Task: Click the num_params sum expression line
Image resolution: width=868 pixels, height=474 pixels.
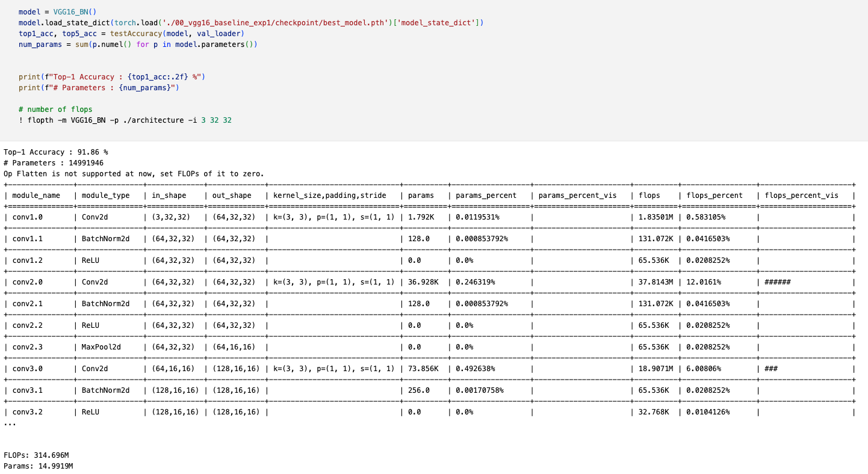Action: click(x=138, y=45)
